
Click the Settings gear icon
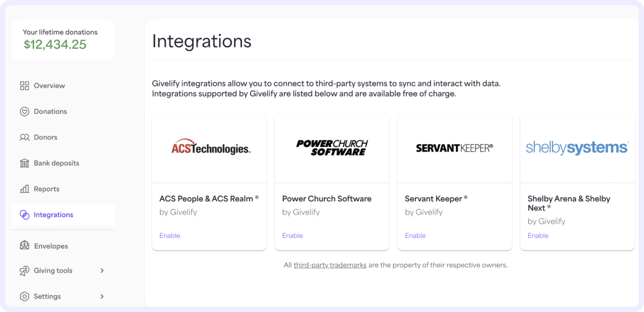(x=24, y=296)
